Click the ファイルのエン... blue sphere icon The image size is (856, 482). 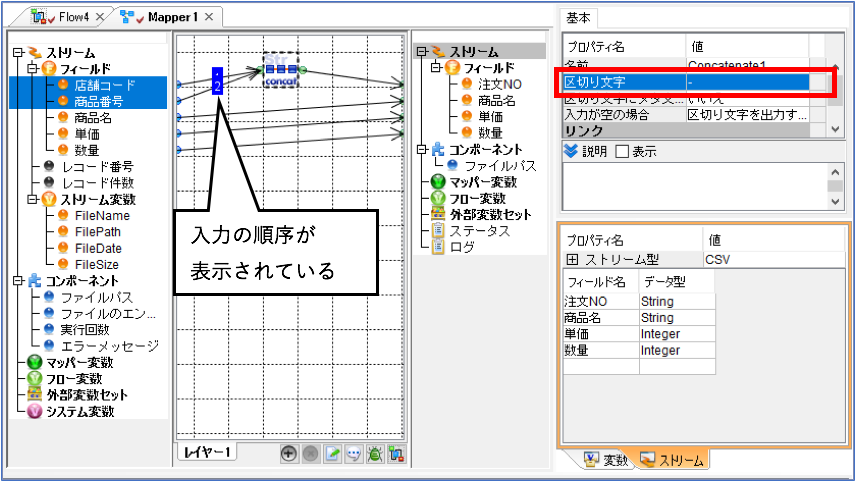coord(49,313)
